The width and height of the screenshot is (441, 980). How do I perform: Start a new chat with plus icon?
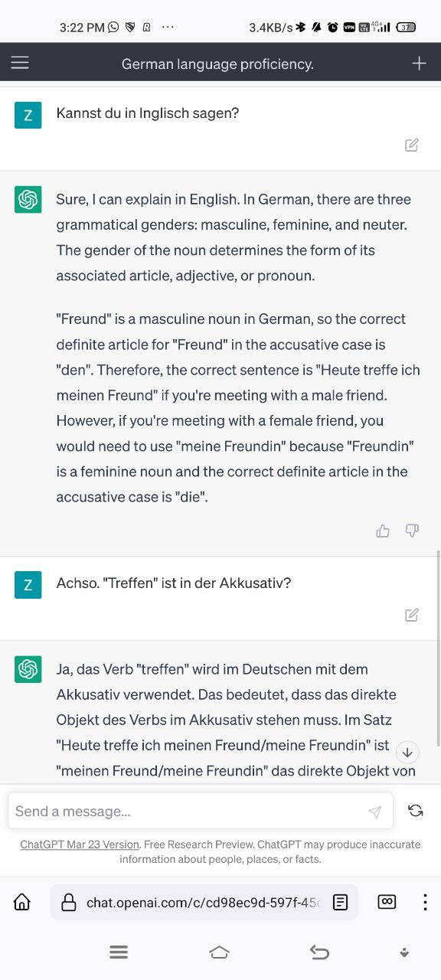[419, 64]
